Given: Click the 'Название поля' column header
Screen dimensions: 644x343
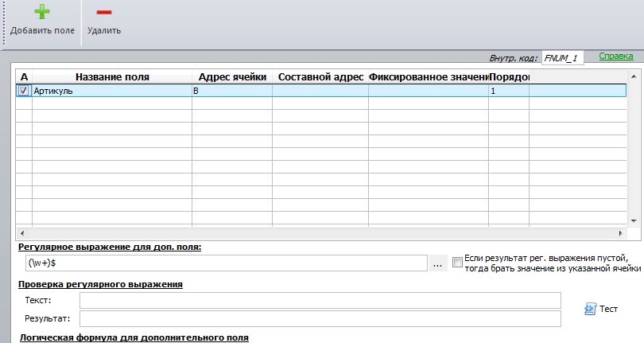Looking at the screenshot, I should (x=112, y=77).
